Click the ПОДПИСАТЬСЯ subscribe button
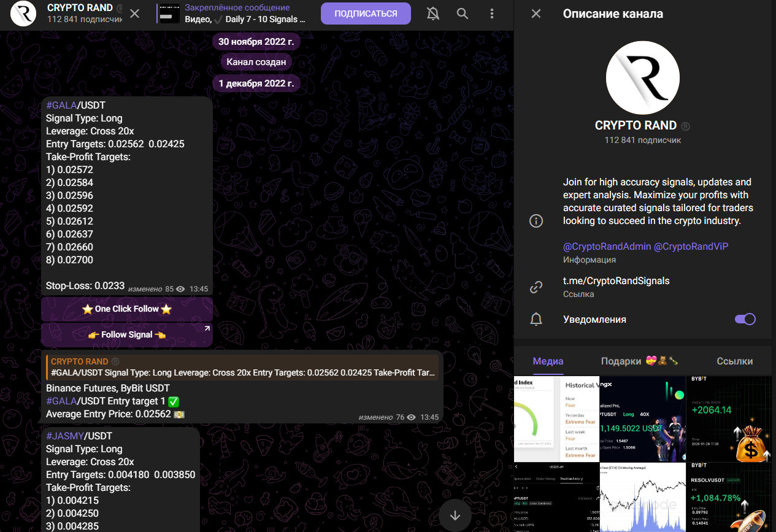The width and height of the screenshot is (776, 532). pos(366,13)
